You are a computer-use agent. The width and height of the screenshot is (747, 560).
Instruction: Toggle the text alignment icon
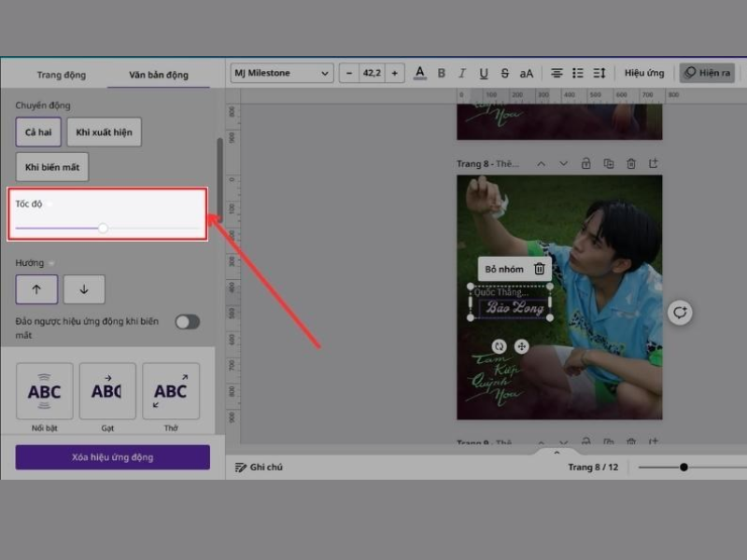click(557, 73)
